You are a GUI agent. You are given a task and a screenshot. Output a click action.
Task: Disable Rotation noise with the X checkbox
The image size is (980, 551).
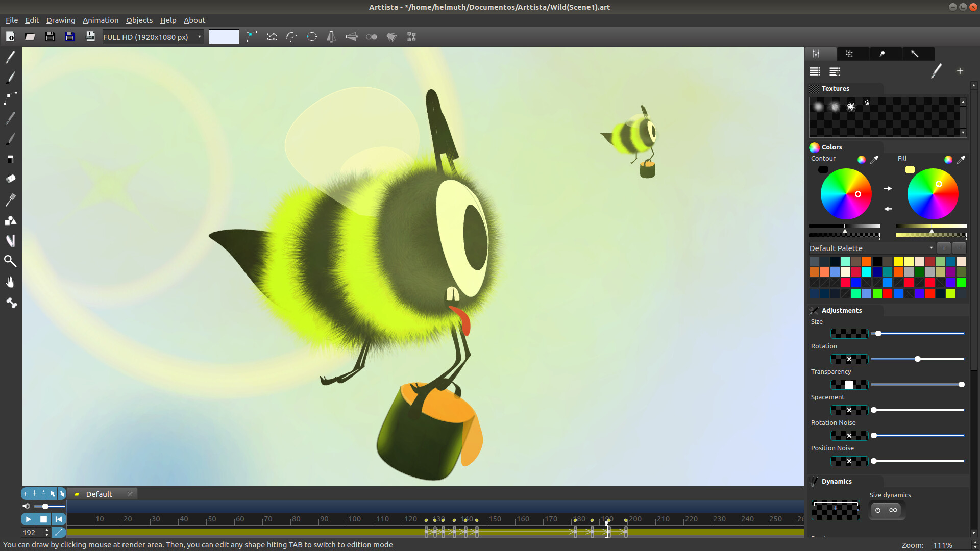[849, 435]
